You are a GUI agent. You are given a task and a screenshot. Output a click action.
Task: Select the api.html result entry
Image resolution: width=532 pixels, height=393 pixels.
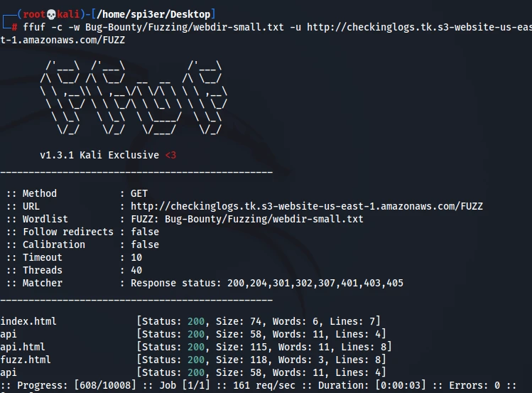[23, 347]
